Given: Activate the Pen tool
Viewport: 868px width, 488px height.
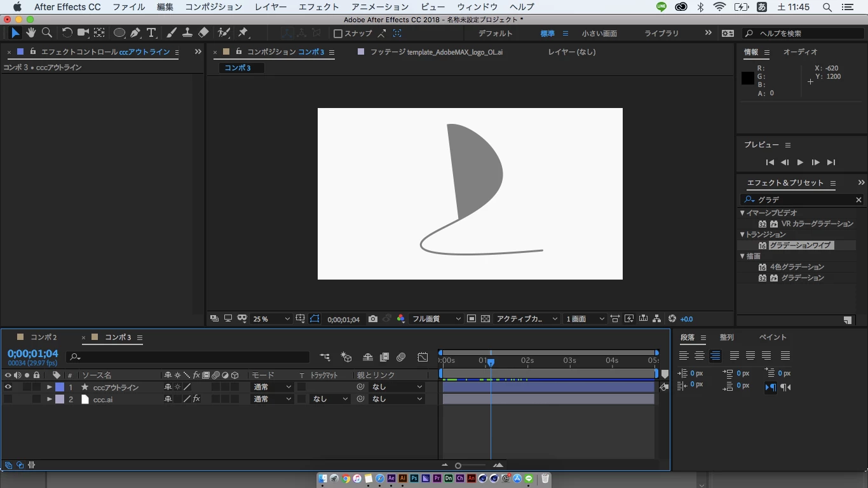Looking at the screenshot, I should [135, 33].
